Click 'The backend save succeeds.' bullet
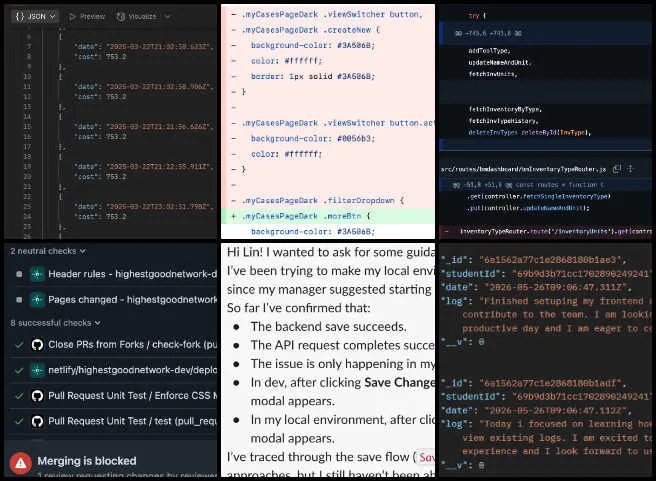 (x=328, y=326)
